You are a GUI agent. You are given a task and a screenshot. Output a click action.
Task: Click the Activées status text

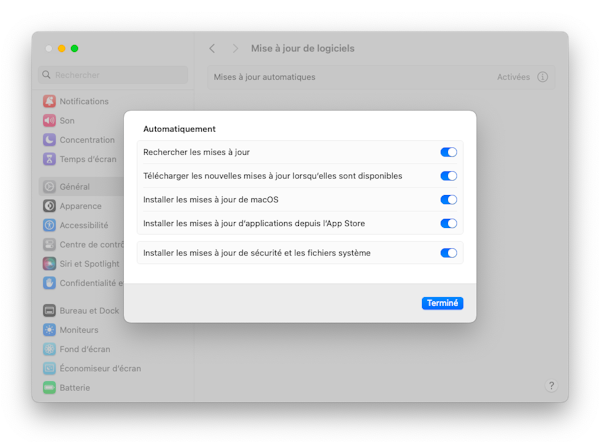[x=513, y=77]
